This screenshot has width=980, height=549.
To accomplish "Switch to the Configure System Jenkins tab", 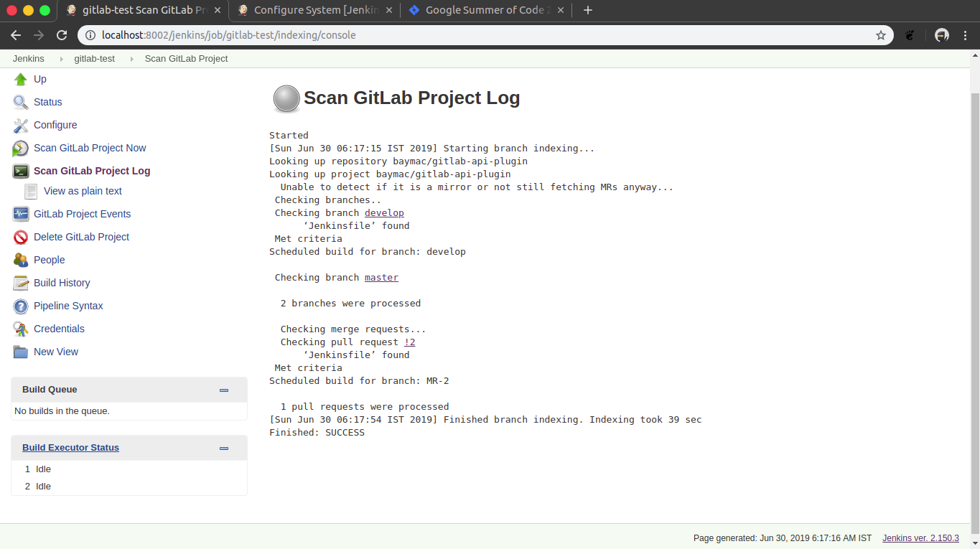I will click(316, 10).
